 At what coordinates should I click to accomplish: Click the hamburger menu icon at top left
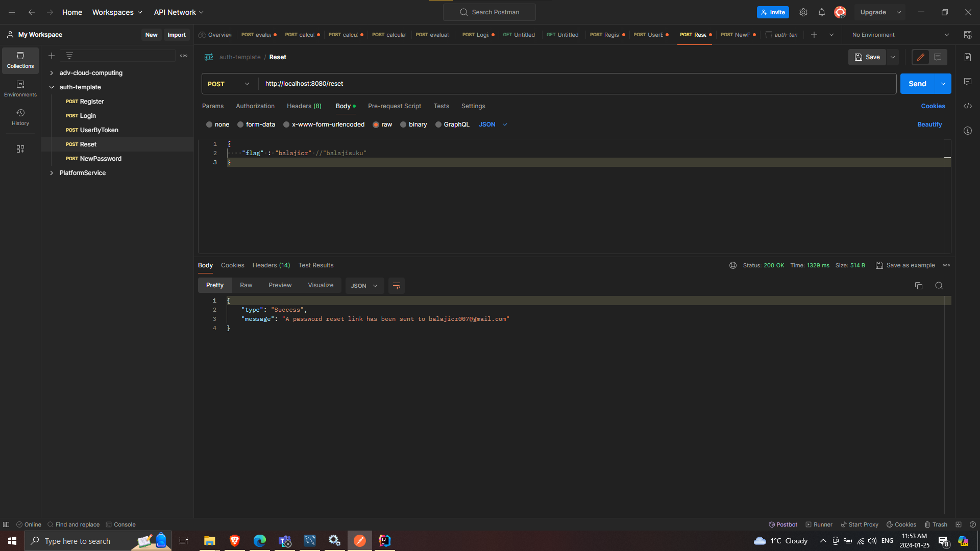12,12
